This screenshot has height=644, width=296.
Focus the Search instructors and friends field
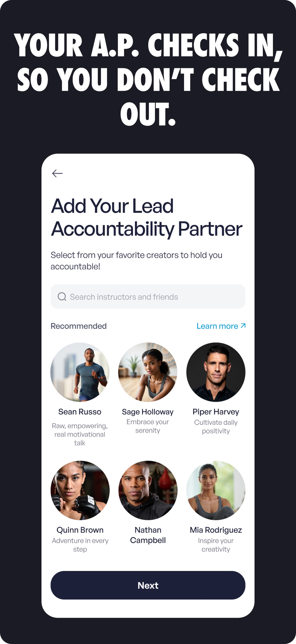[148, 296]
